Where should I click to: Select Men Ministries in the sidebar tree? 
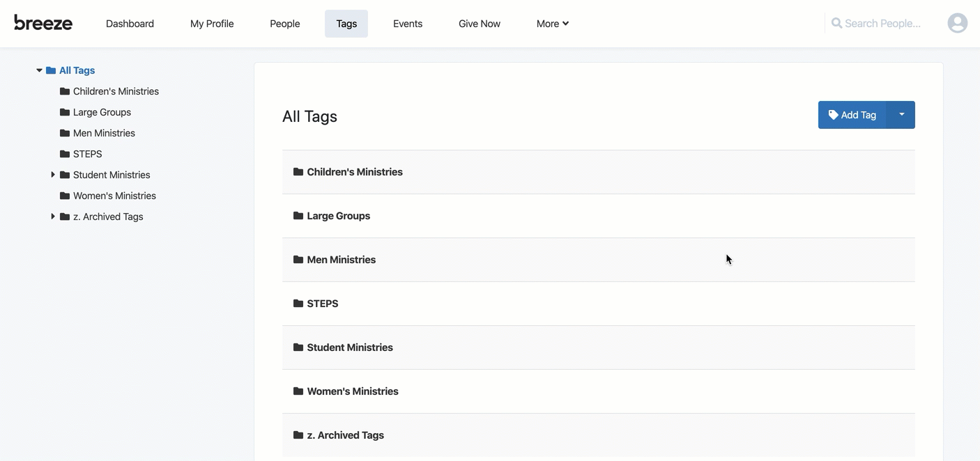104,133
